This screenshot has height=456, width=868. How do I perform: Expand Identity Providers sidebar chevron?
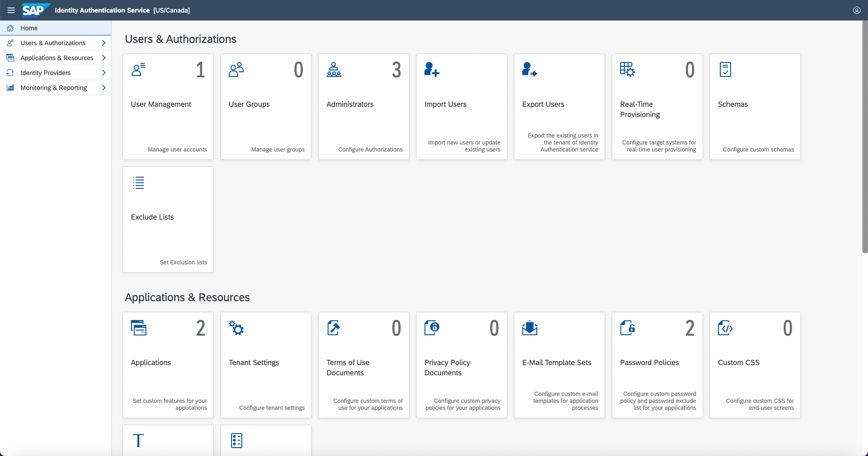pos(103,73)
